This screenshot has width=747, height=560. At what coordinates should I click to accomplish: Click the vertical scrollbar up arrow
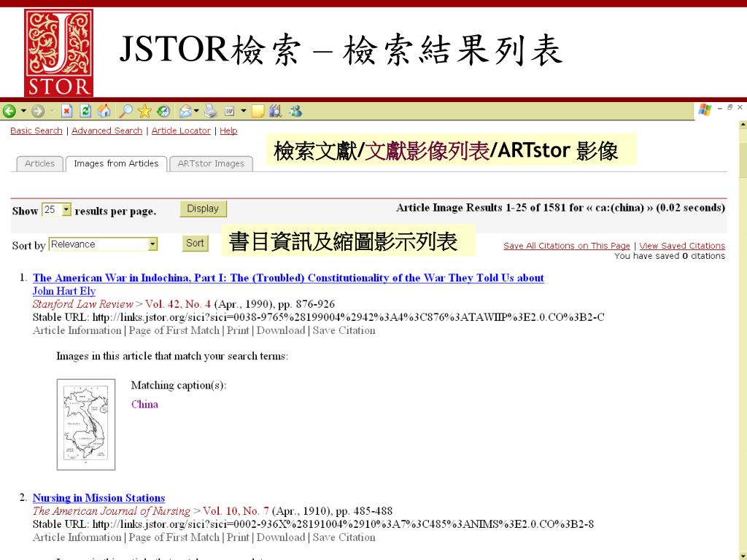743,125
